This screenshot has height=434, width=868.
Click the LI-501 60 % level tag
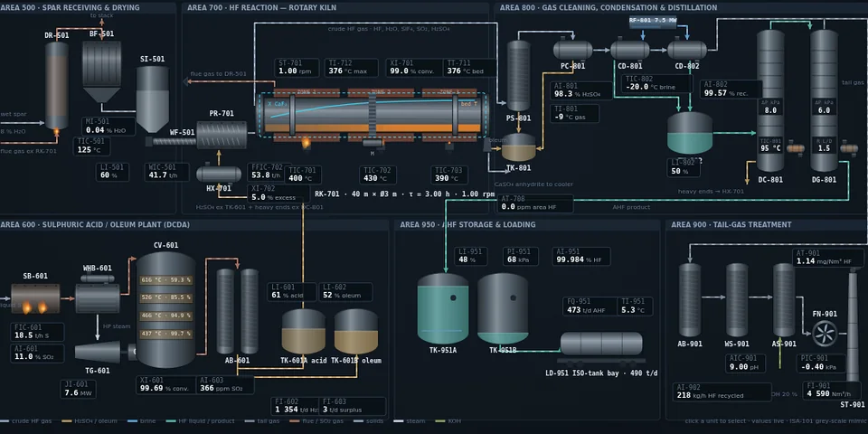coord(112,172)
